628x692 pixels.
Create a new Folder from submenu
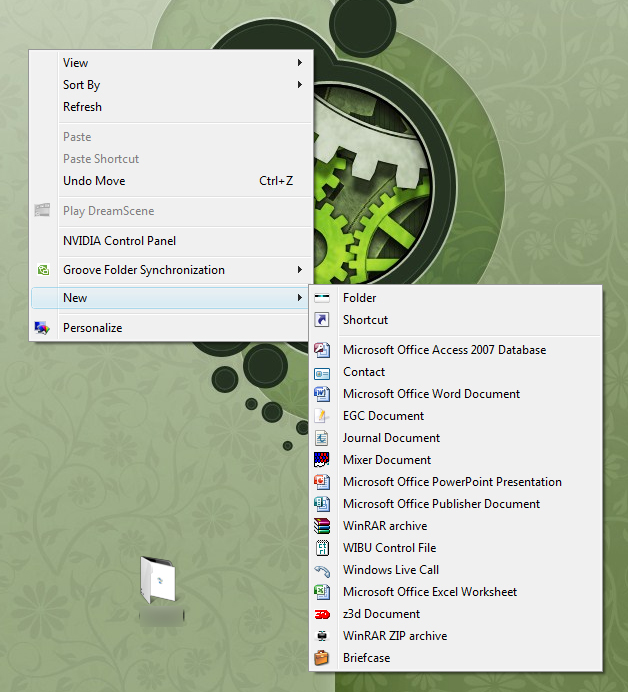click(x=359, y=298)
